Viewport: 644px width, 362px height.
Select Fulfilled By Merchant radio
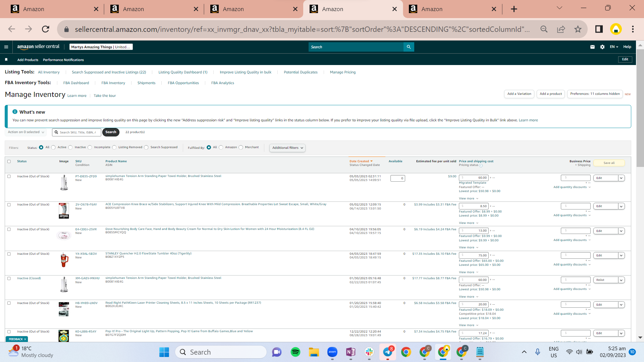[x=241, y=147]
